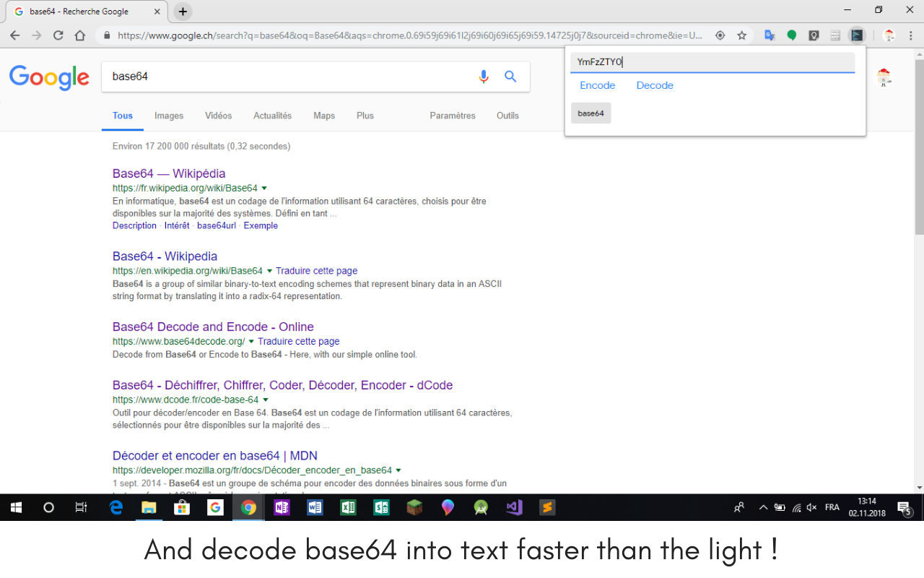The height and width of the screenshot is (578, 924).
Task: Click the base64 result chip in popup
Action: click(x=590, y=113)
